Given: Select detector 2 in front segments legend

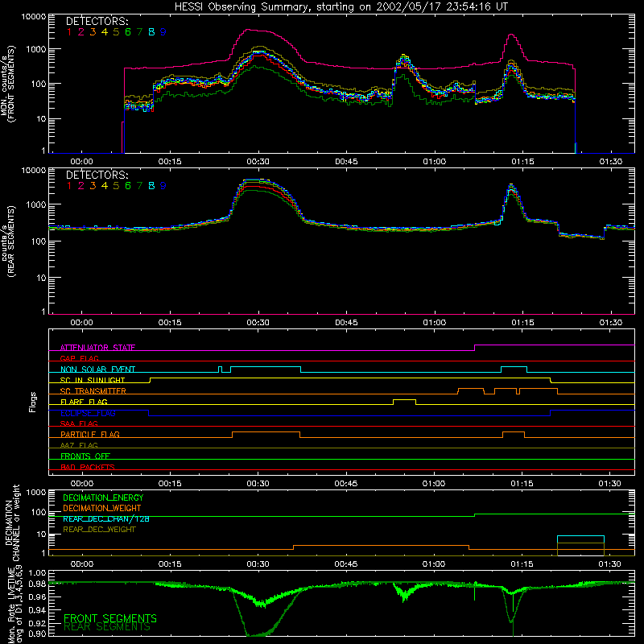Looking at the screenshot, I should [81, 32].
